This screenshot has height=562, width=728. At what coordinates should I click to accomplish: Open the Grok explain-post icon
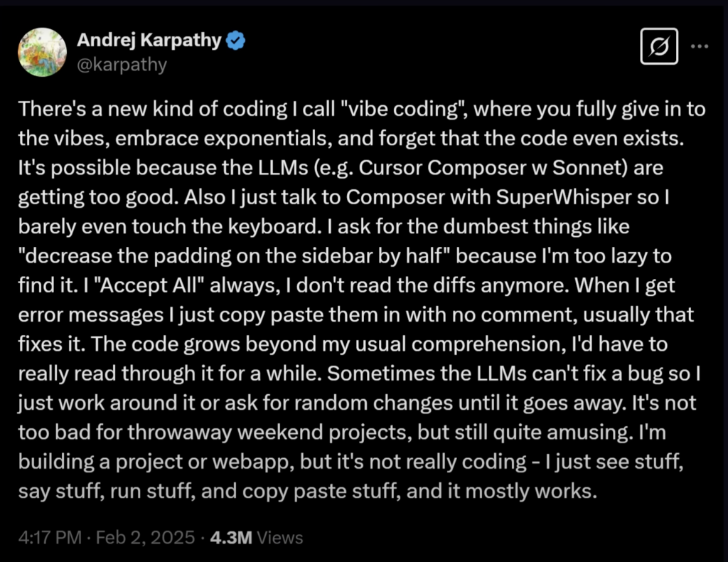click(659, 46)
